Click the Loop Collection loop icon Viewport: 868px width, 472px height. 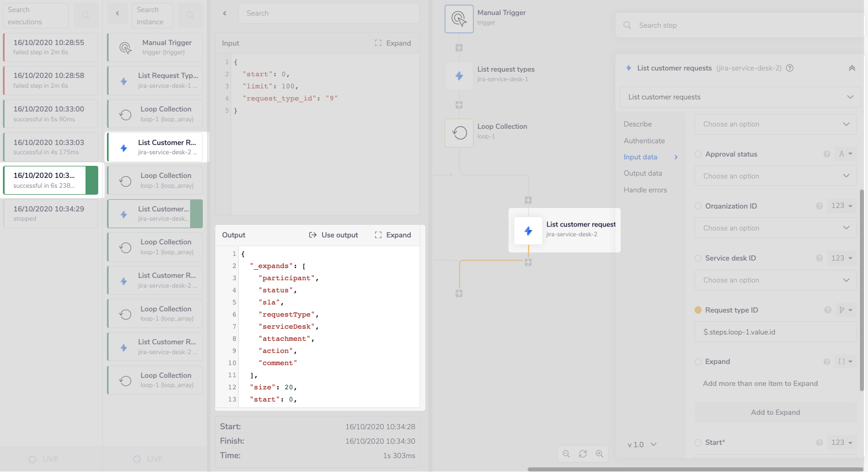[459, 132]
